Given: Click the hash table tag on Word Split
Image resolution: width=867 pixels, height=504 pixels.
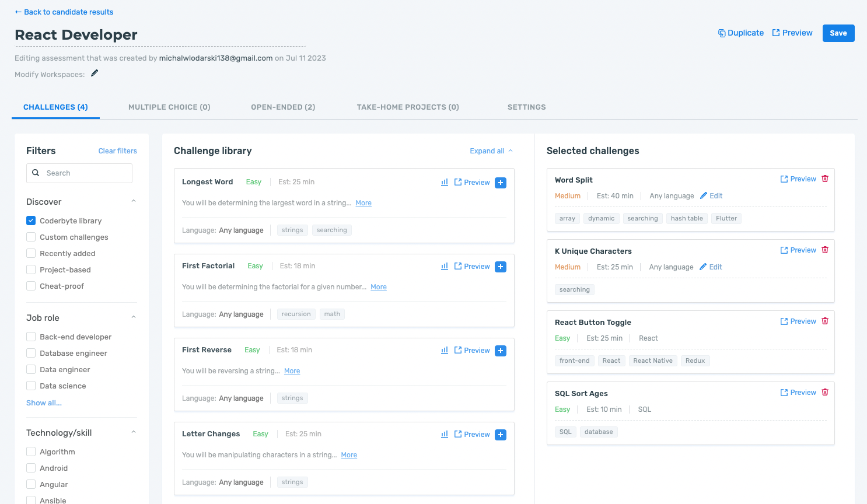Looking at the screenshot, I should pyautogui.click(x=687, y=219).
